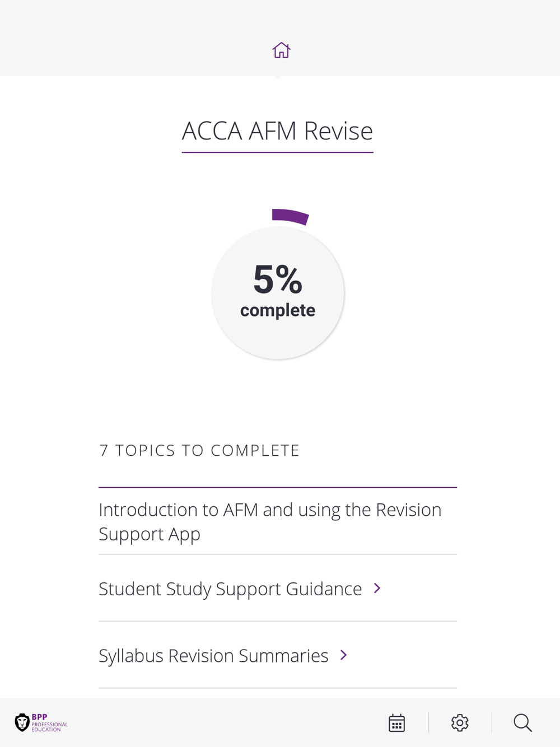Select Introduction to AFM topic
Screen dimensions: 560x747
click(278, 521)
